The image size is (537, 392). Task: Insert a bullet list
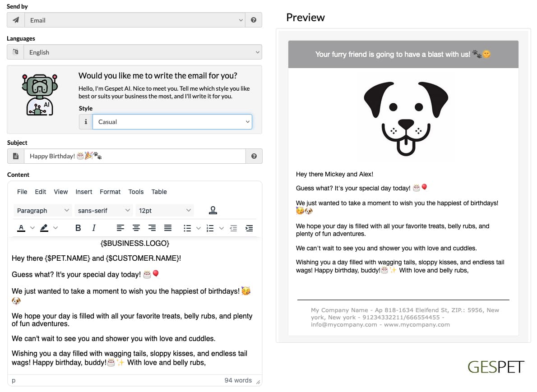click(187, 228)
